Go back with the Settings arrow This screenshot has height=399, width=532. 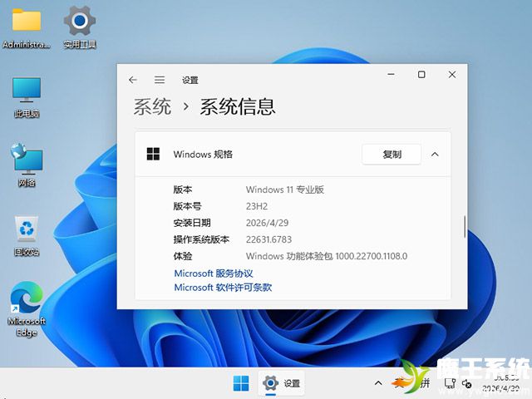click(133, 80)
